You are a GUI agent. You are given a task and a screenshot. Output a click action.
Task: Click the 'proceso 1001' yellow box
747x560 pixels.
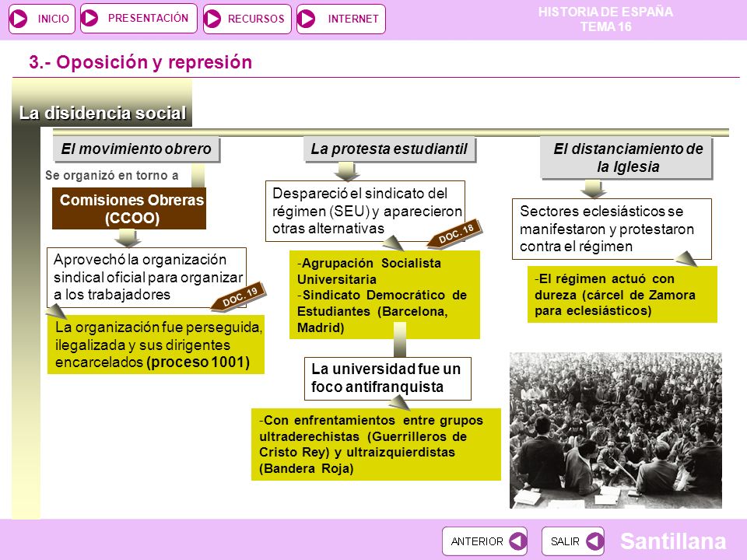pyautogui.click(x=156, y=345)
